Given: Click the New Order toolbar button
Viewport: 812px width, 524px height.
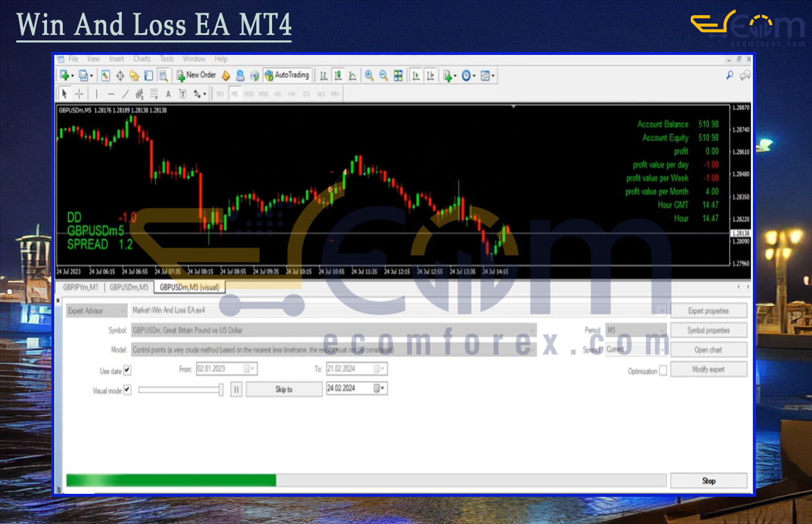Looking at the screenshot, I should click(196, 75).
